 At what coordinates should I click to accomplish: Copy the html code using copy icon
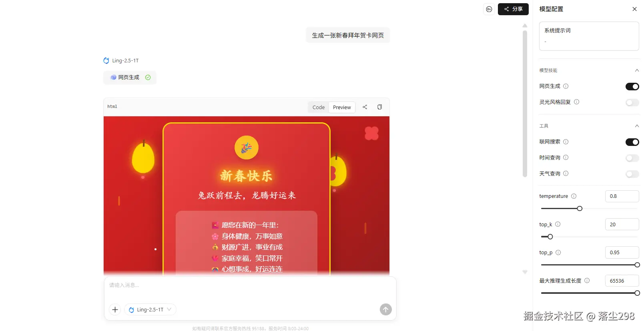(x=379, y=107)
